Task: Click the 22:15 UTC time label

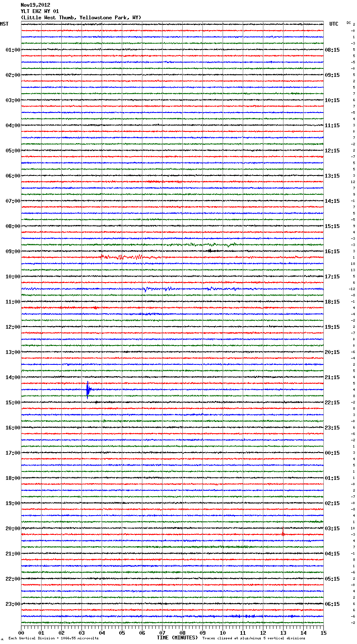Action: [x=332, y=403]
